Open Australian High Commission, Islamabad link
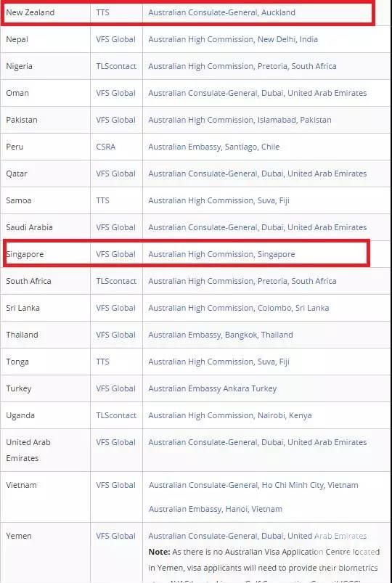Viewport: 392px width, 583px height. tap(240, 120)
